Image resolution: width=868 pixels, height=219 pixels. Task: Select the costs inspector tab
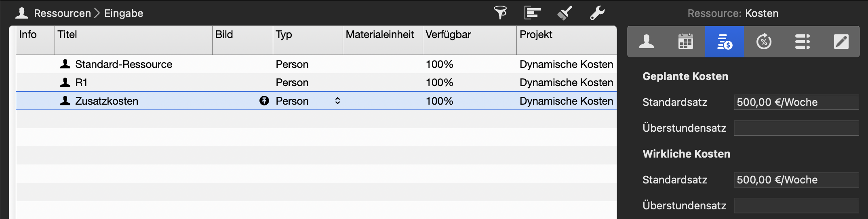[x=725, y=42]
